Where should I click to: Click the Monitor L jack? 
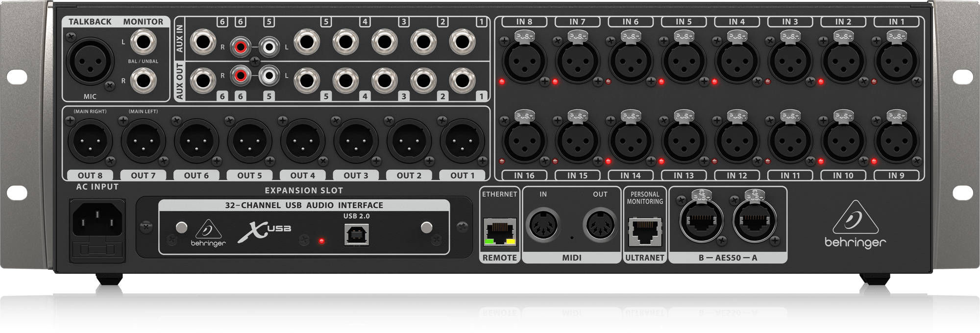[x=143, y=42]
